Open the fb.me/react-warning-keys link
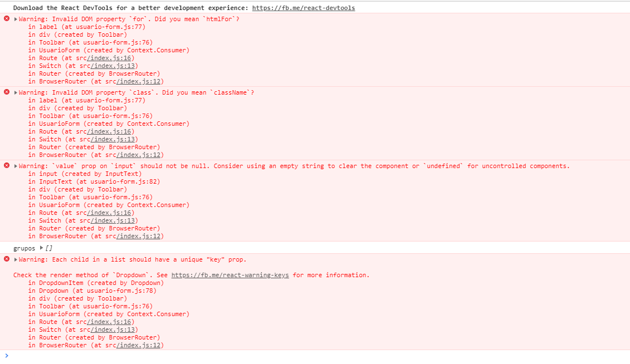Viewport: 630px width, 364px height. point(230,275)
